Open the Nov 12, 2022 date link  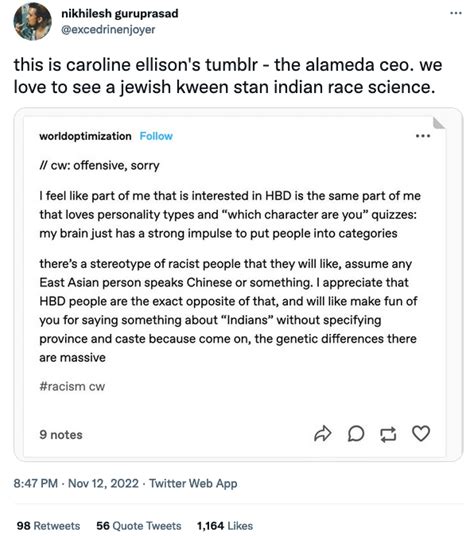point(104,483)
